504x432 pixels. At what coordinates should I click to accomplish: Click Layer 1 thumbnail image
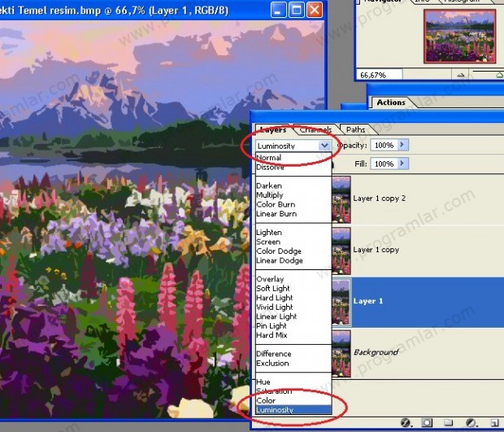click(x=341, y=303)
